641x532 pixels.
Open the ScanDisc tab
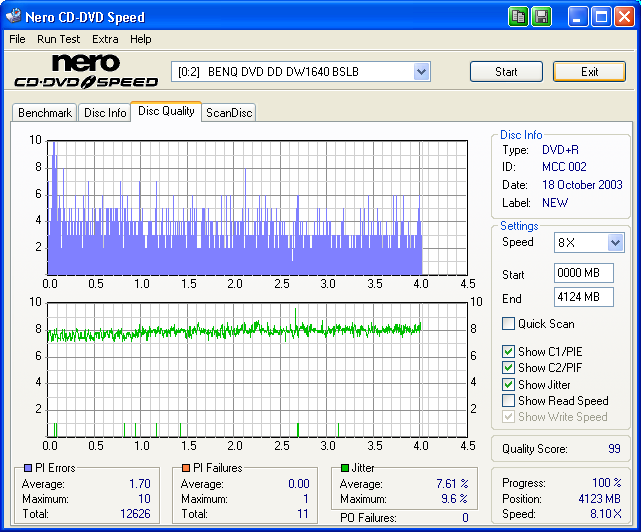(x=229, y=113)
